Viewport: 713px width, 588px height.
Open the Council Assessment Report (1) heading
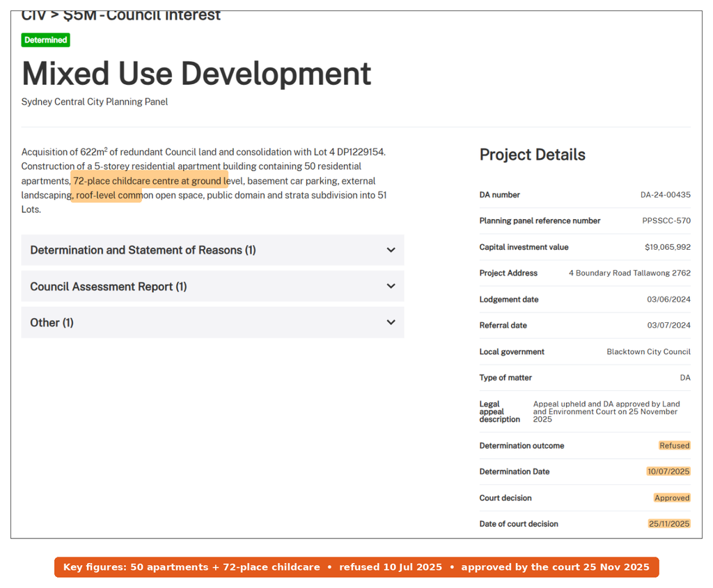coord(108,287)
